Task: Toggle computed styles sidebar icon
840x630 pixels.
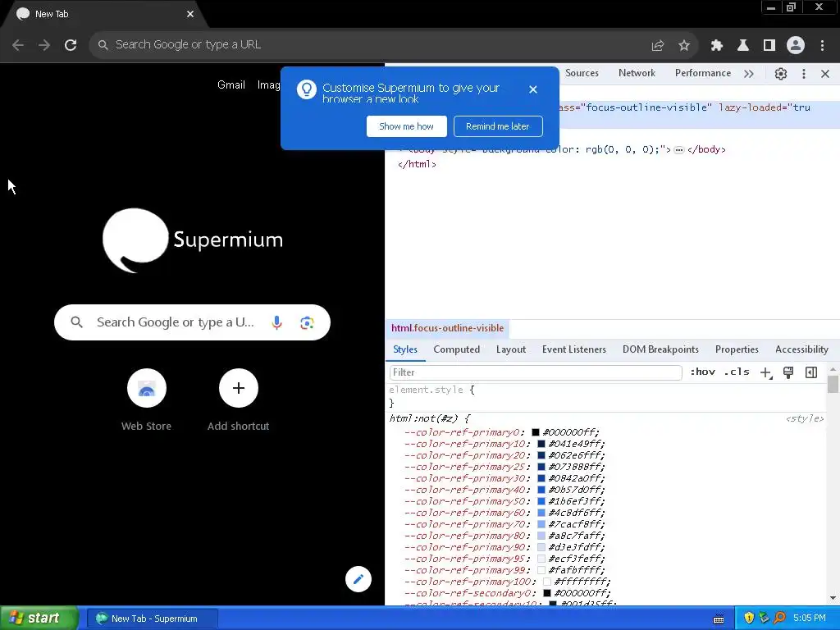Action: [811, 373]
